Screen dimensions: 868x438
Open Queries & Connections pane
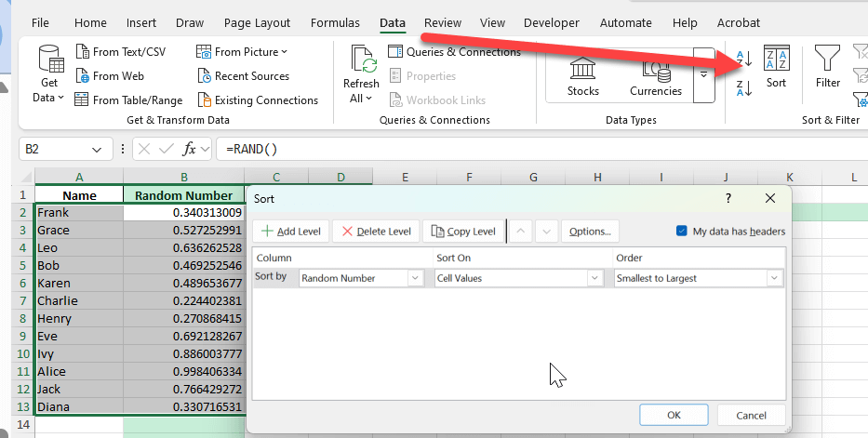click(454, 52)
